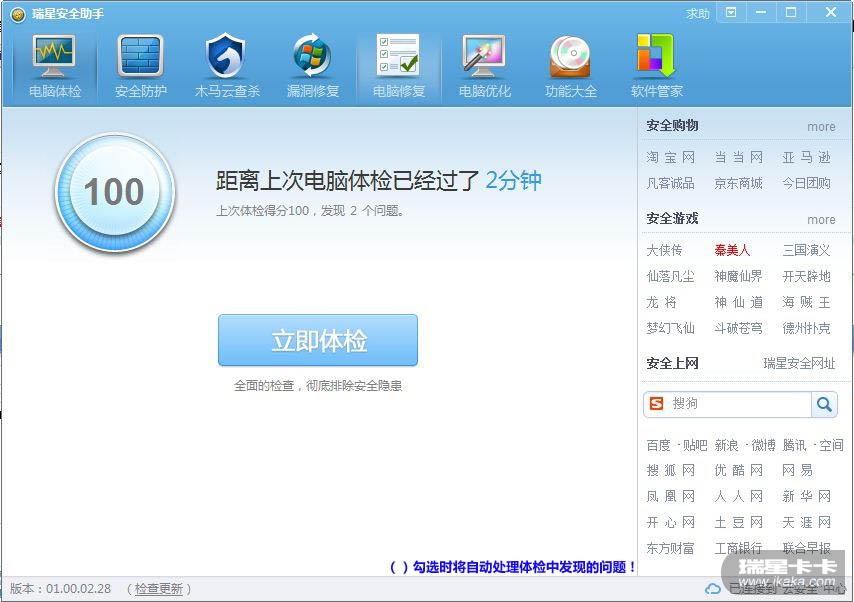Viewport: 854px width, 602px height.
Task: Open the 优酷网 link
Action: click(x=739, y=471)
